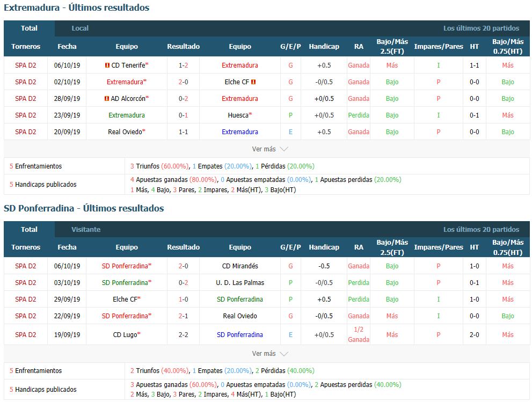
Task: Click result 1-1 of Real Oviedo match
Action: click(183, 132)
